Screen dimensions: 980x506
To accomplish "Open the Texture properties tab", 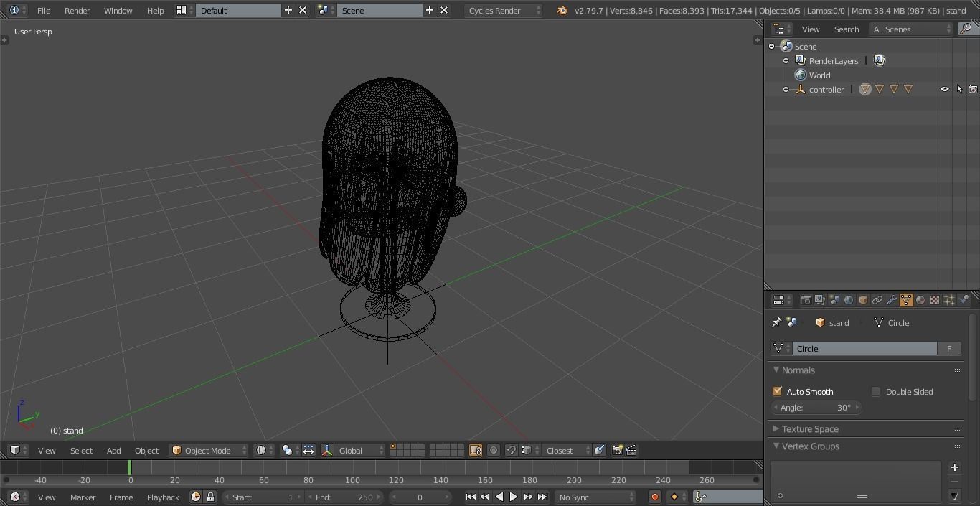I will 935,300.
